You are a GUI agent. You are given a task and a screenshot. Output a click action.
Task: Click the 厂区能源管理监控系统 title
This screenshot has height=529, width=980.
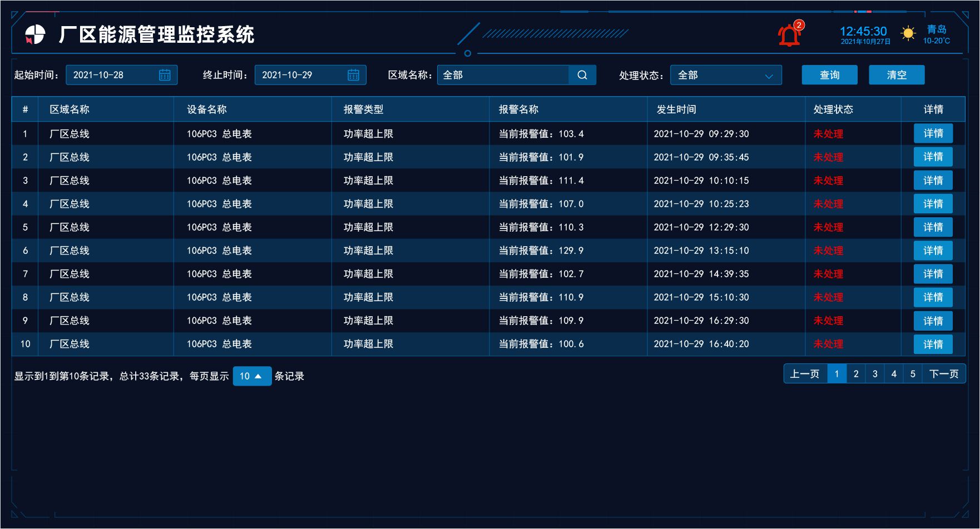click(156, 34)
